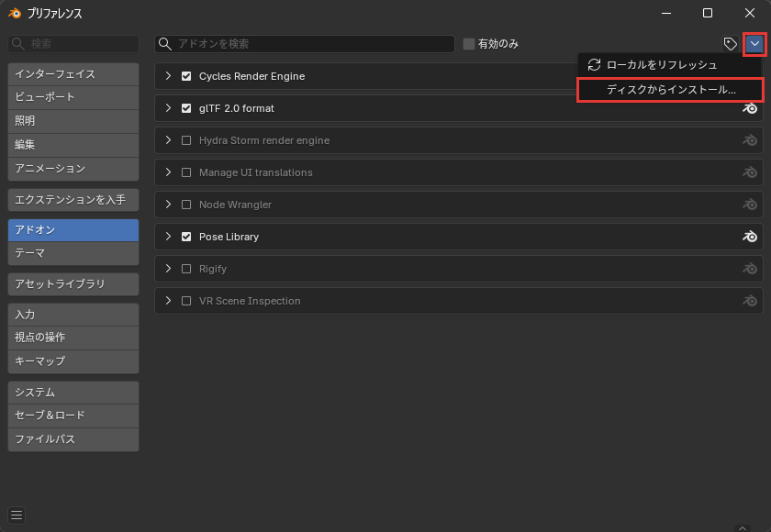This screenshot has height=532, width=771.
Task: Enable the Manage UI translations checkbox
Action: coord(186,172)
